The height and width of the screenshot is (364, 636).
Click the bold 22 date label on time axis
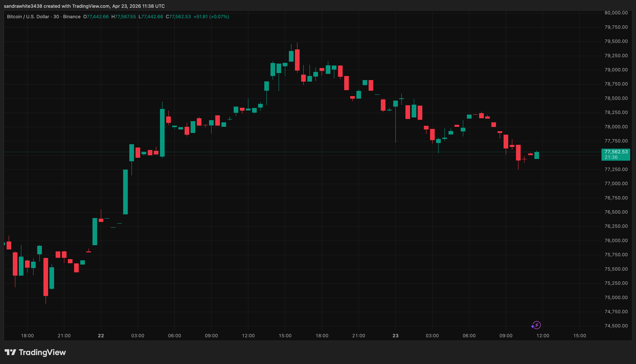(101, 336)
